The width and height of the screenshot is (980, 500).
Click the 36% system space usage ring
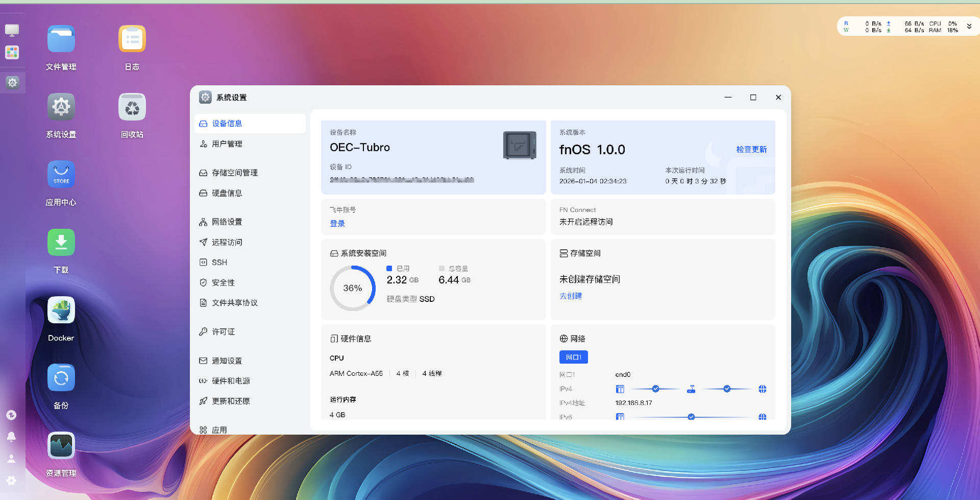(352, 288)
